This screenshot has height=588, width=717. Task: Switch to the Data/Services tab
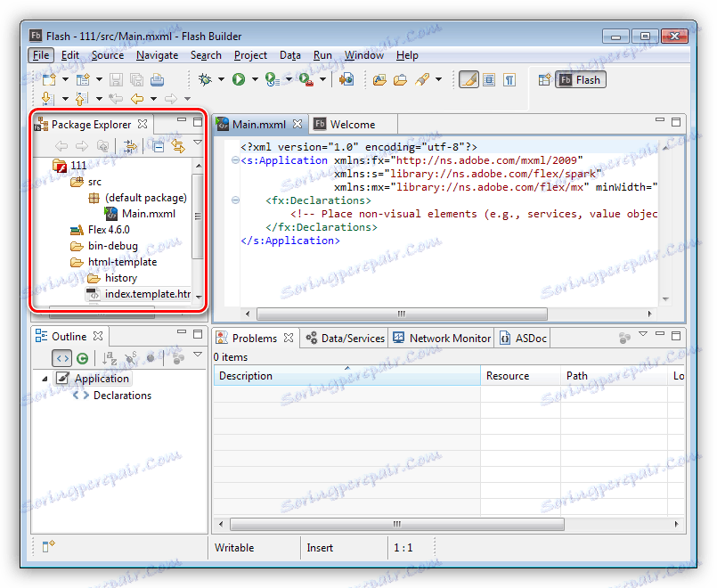point(345,339)
